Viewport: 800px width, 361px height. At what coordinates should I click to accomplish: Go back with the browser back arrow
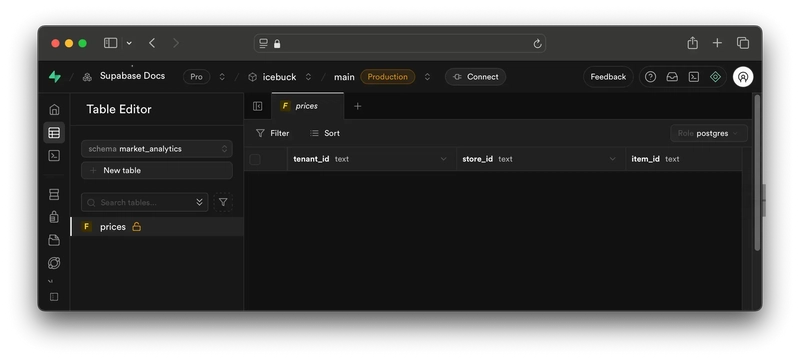pyautogui.click(x=152, y=43)
